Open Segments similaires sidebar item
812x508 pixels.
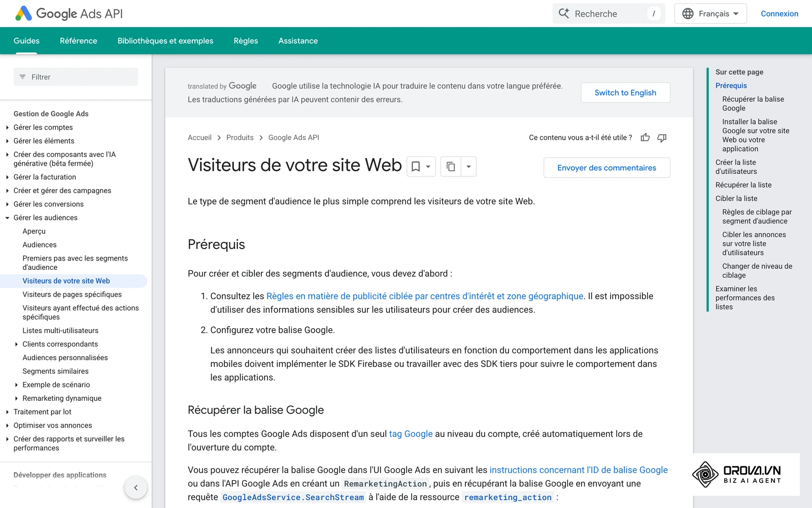[x=55, y=371]
